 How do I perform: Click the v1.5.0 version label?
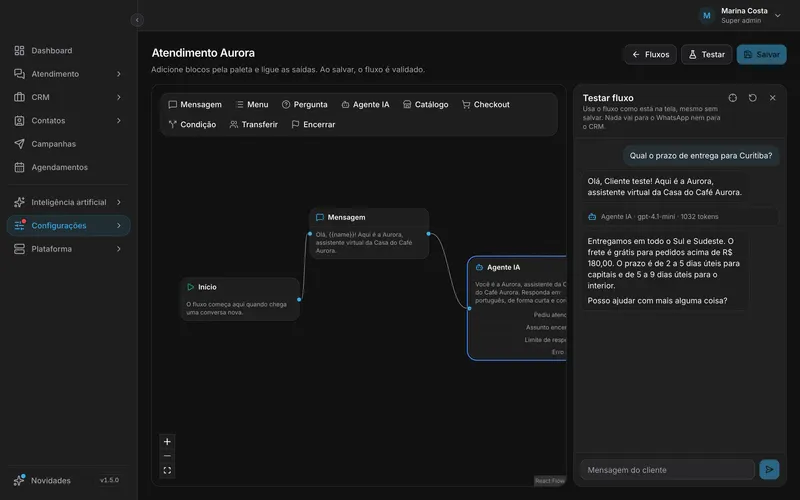pos(109,480)
